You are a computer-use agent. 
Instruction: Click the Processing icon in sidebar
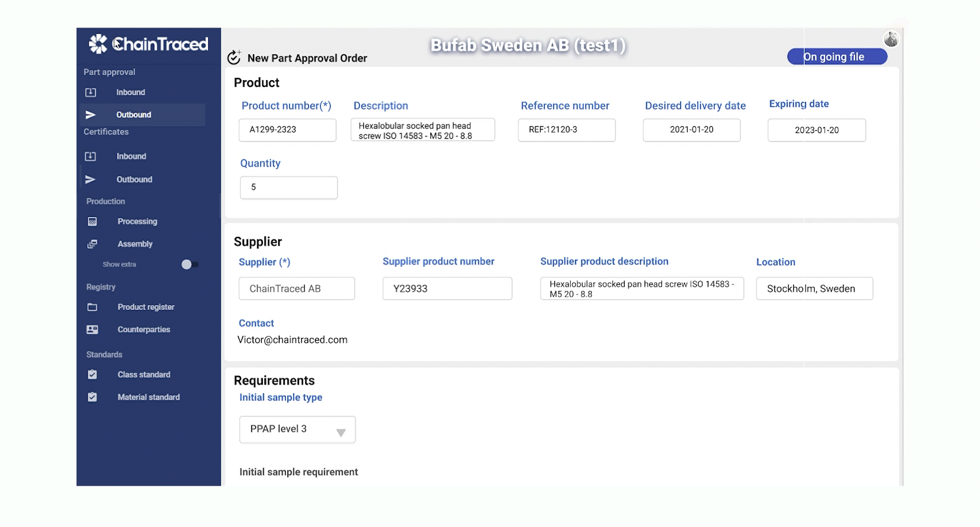pos(92,222)
